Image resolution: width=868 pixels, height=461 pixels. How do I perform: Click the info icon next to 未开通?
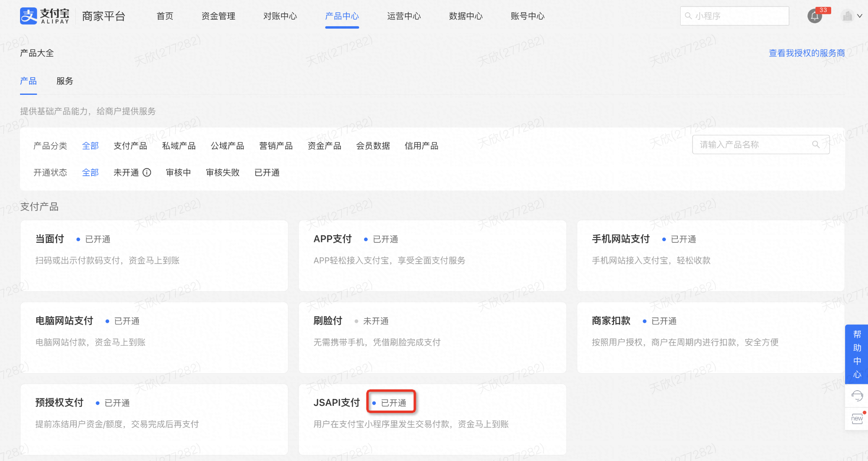147,172
